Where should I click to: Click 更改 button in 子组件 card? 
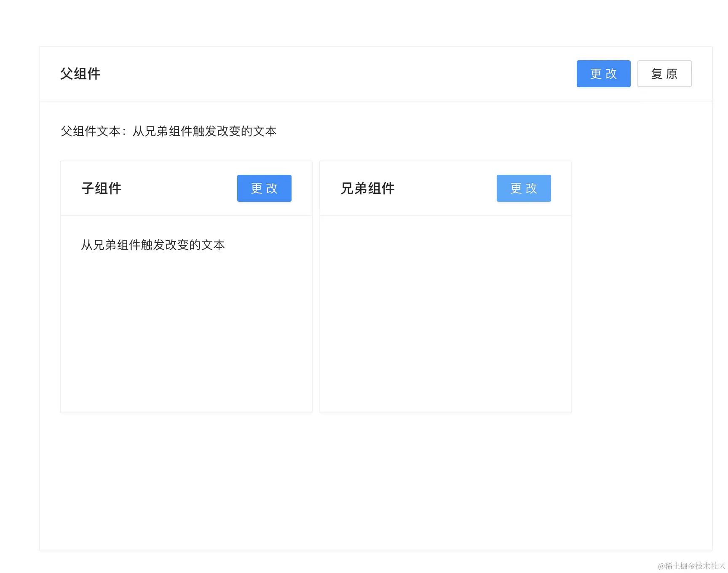pyautogui.click(x=264, y=188)
